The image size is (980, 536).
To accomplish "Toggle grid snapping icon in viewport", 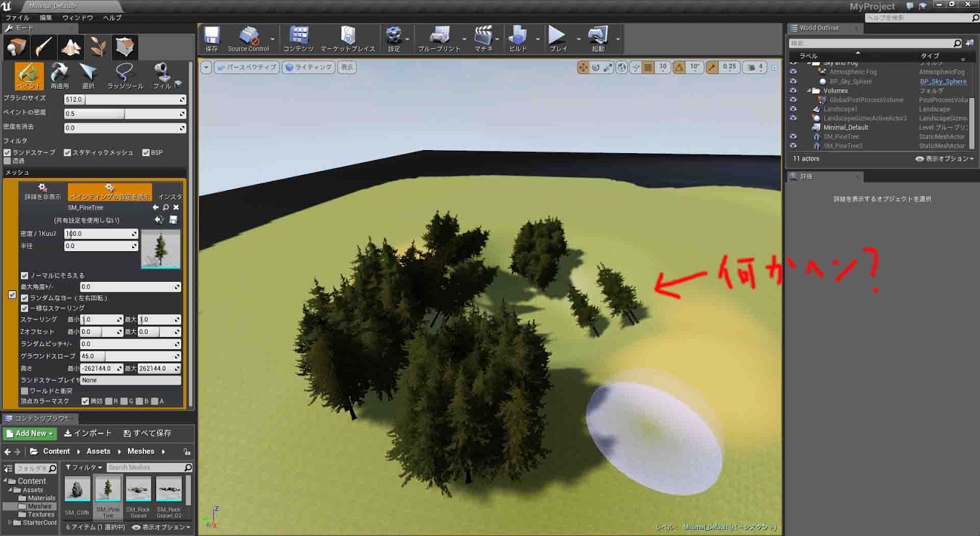I will coord(648,67).
